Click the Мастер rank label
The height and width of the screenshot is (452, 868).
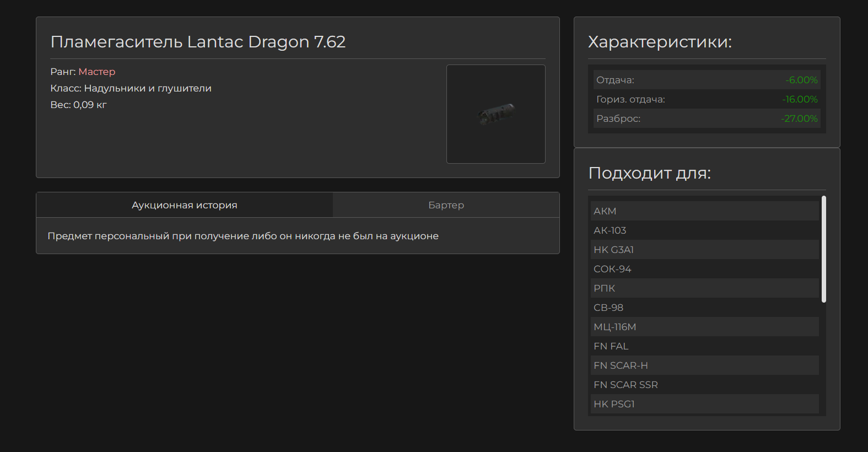97,72
